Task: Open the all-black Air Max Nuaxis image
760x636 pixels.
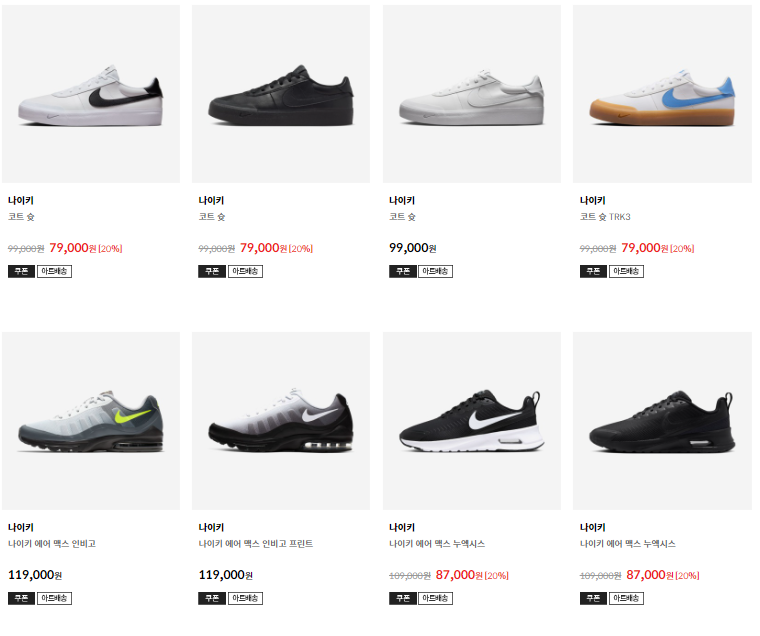Action: pos(662,421)
